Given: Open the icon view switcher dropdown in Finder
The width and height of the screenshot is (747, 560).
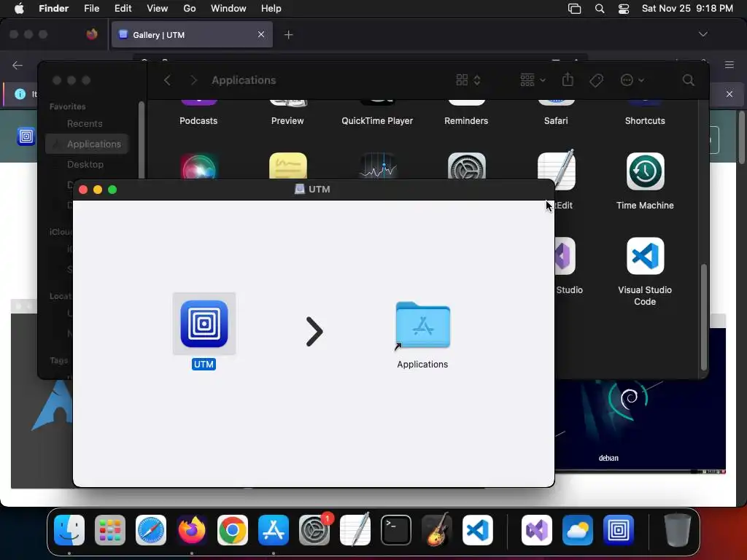Looking at the screenshot, I should 468,80.
